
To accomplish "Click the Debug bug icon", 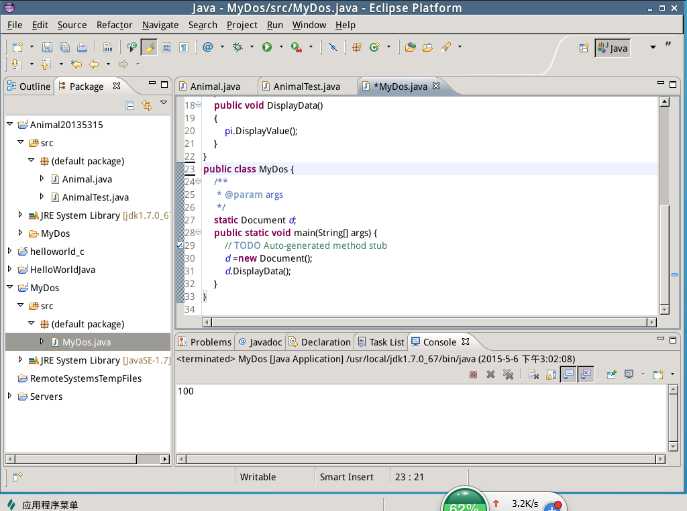I will tap(237, 47).
